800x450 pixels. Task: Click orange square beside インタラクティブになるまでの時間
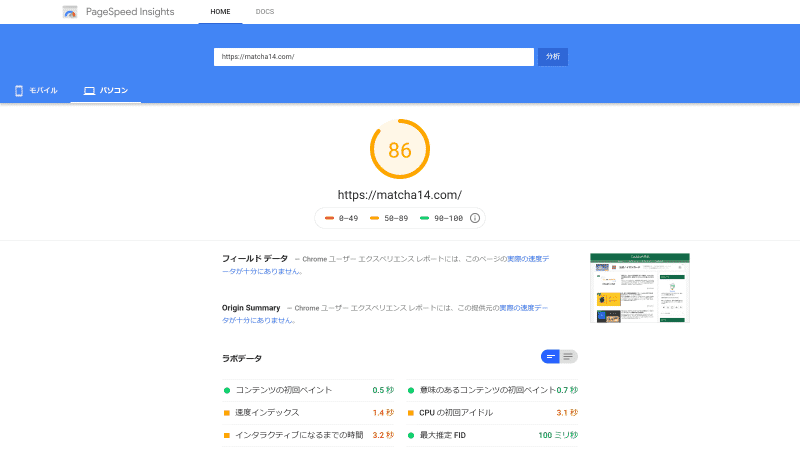click(x=227, y=435)
